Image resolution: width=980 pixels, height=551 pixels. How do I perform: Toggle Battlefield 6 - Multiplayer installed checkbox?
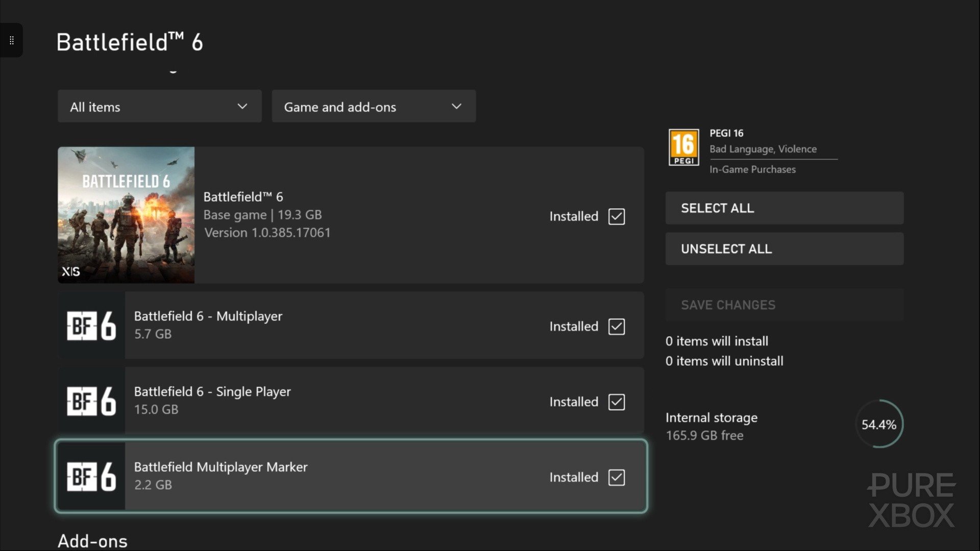pyautogui.click(x=617, y=327)
